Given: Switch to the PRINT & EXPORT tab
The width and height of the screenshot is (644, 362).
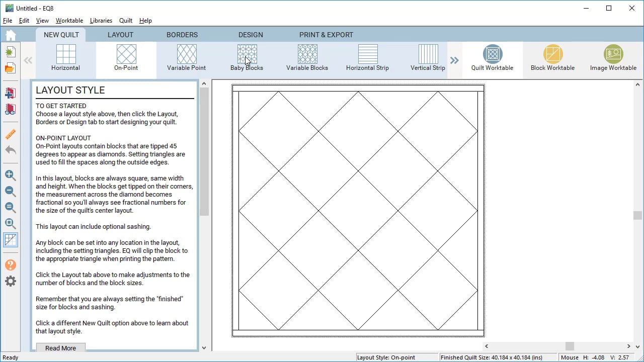Looking at the screenshot, I should tap(326, 35).
